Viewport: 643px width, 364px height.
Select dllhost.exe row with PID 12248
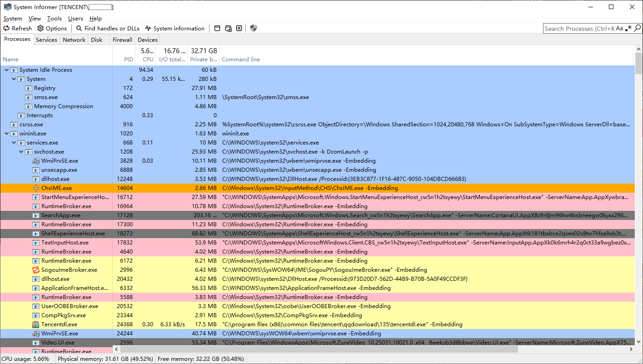(317, 179)
